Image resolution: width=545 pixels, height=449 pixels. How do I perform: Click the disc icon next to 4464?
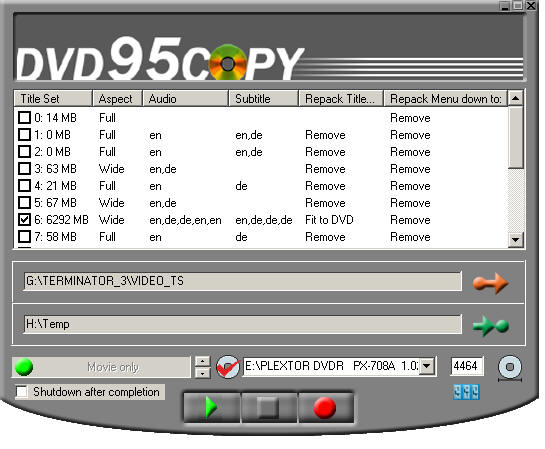pos(510,367)
